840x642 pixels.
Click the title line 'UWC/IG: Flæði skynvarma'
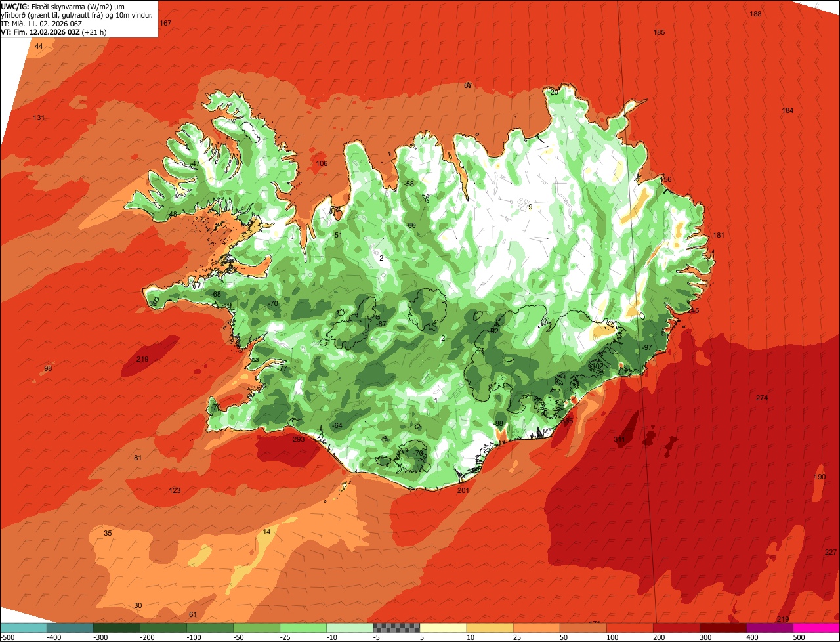[44, 6]
